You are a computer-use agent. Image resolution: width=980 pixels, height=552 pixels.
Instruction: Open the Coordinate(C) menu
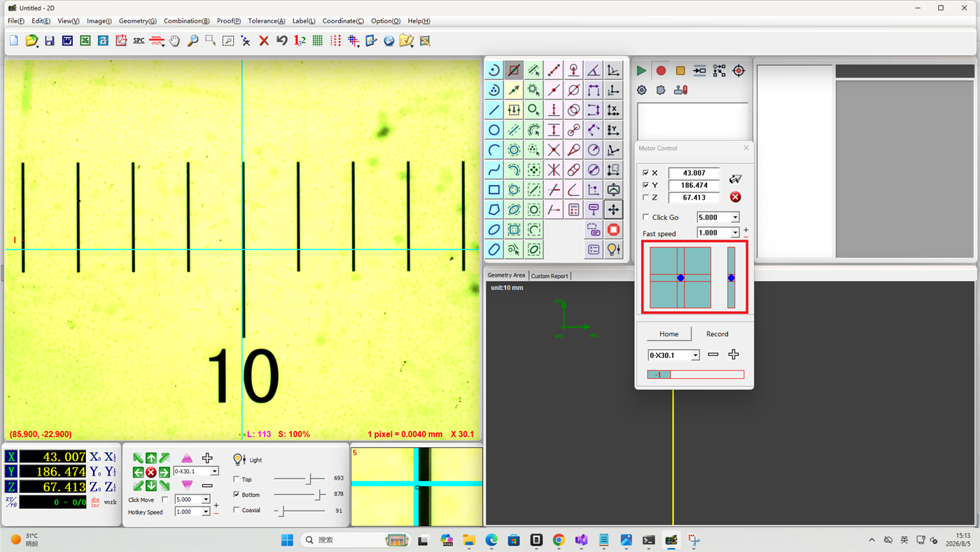tap(343, 21)
